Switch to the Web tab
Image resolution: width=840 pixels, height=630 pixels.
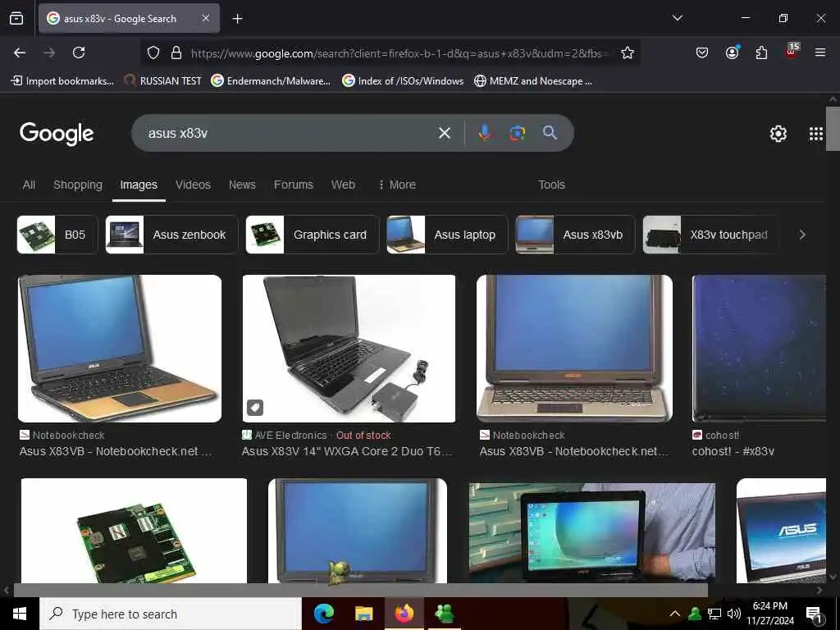(343, 185)
